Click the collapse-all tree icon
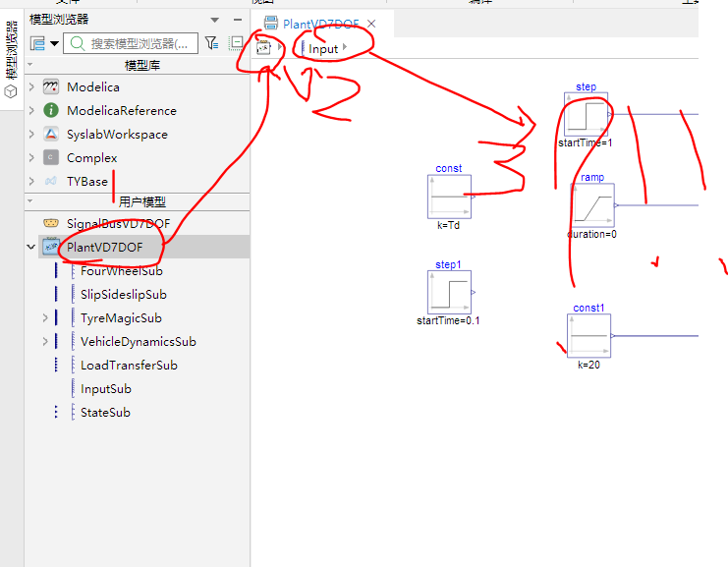Screen dimensions: 728x567 [236, 43]
